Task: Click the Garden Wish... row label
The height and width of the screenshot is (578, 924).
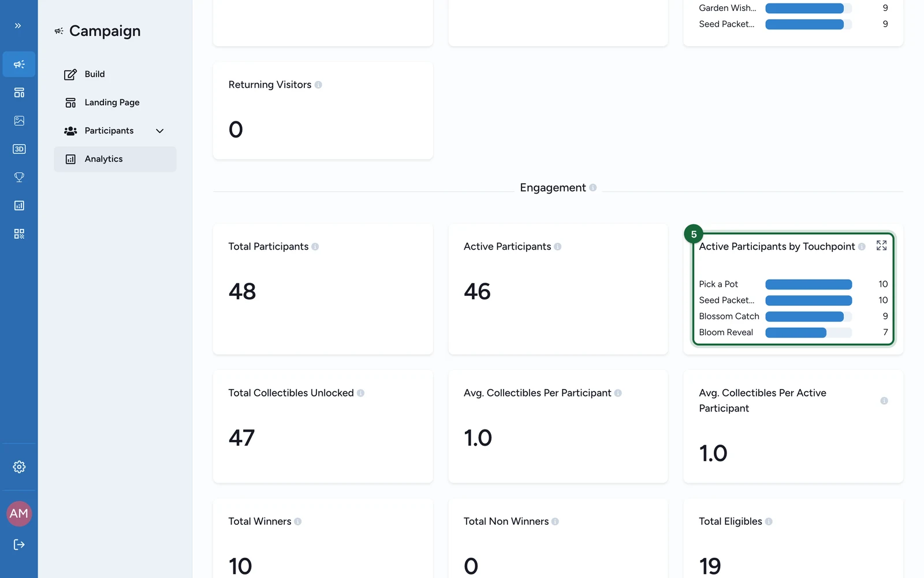Action: tap(727, 8)
